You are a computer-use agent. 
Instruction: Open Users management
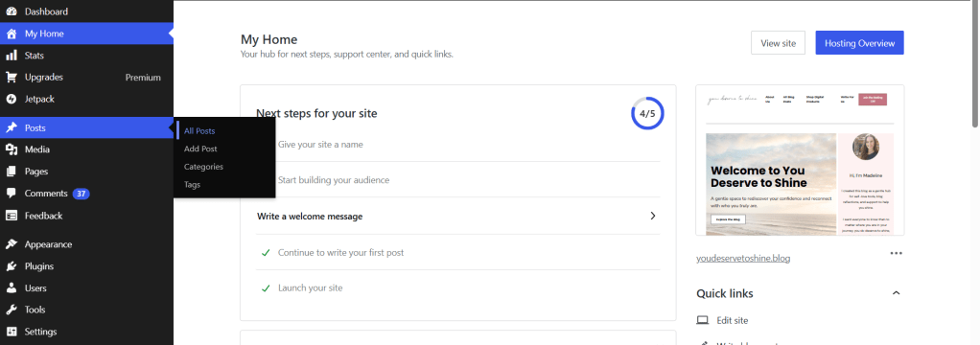86,288
